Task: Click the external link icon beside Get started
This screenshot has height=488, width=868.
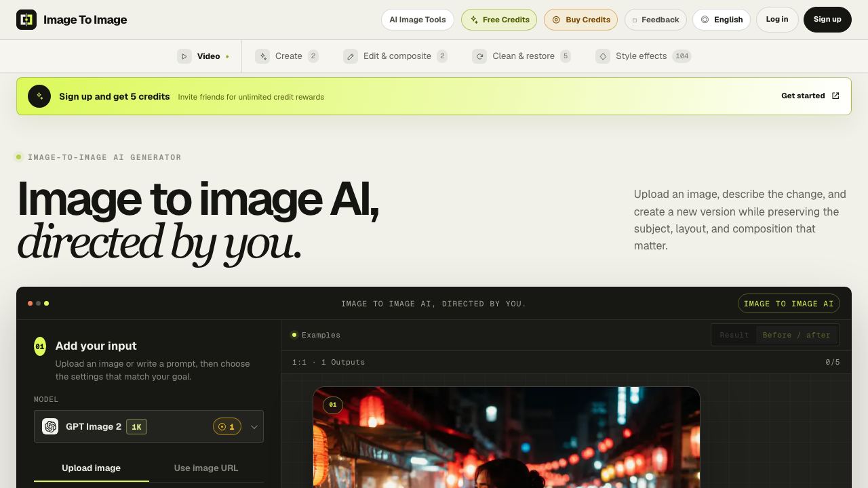Action: tap(835, 96)
